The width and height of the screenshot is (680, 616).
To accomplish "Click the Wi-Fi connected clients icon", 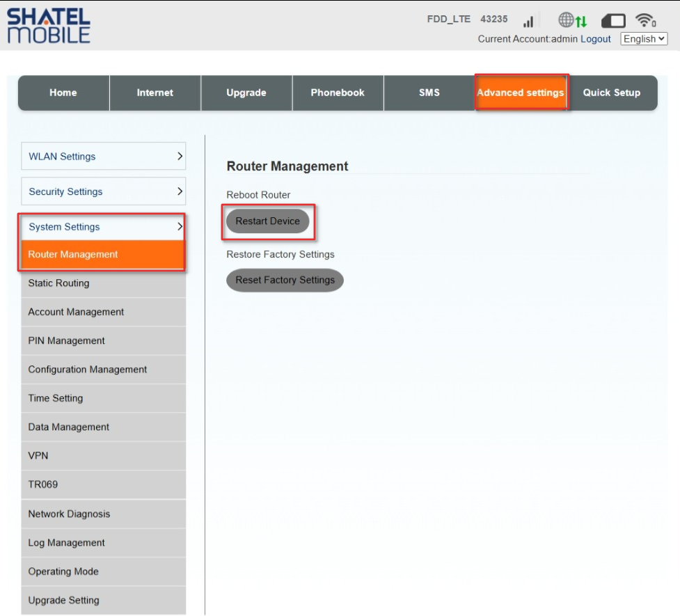I will coord(645,20).
